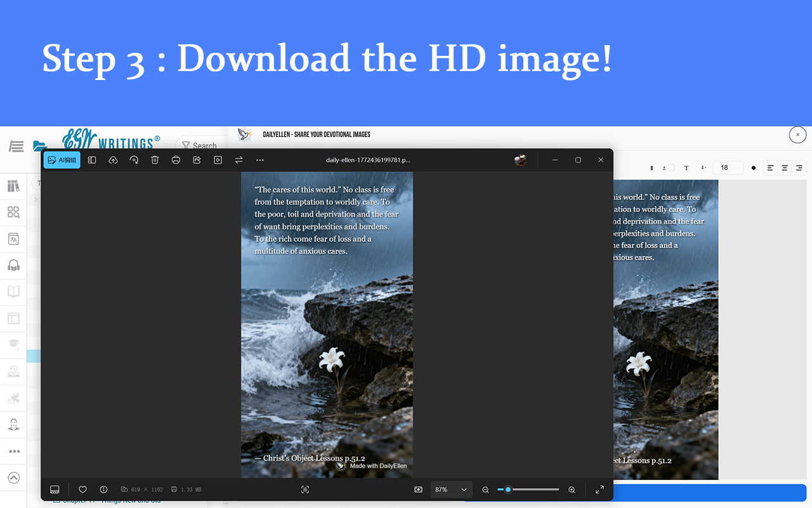
Task: Toggle bold text formatting in DailyEllen
Action: [x=652, y=168]
